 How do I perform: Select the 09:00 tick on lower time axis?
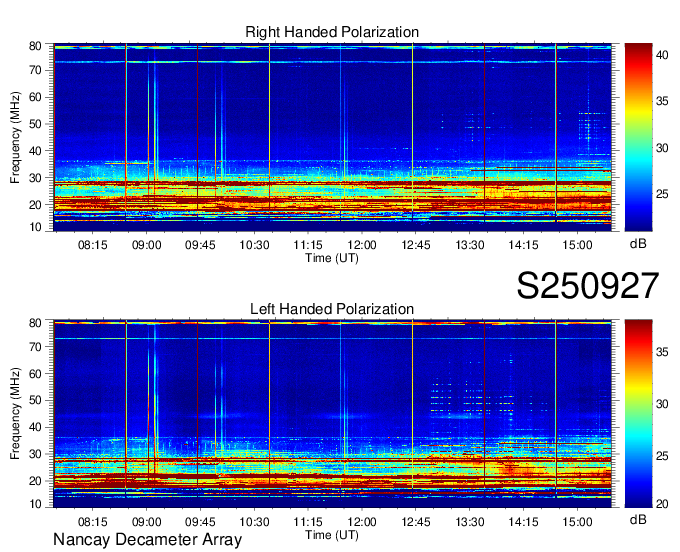(146, 521)
